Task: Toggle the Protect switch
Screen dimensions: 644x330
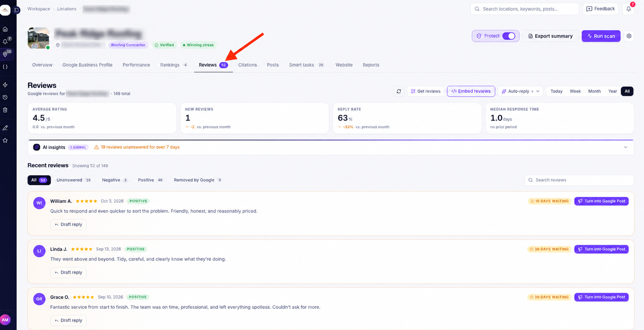Action: click(509, 36)
